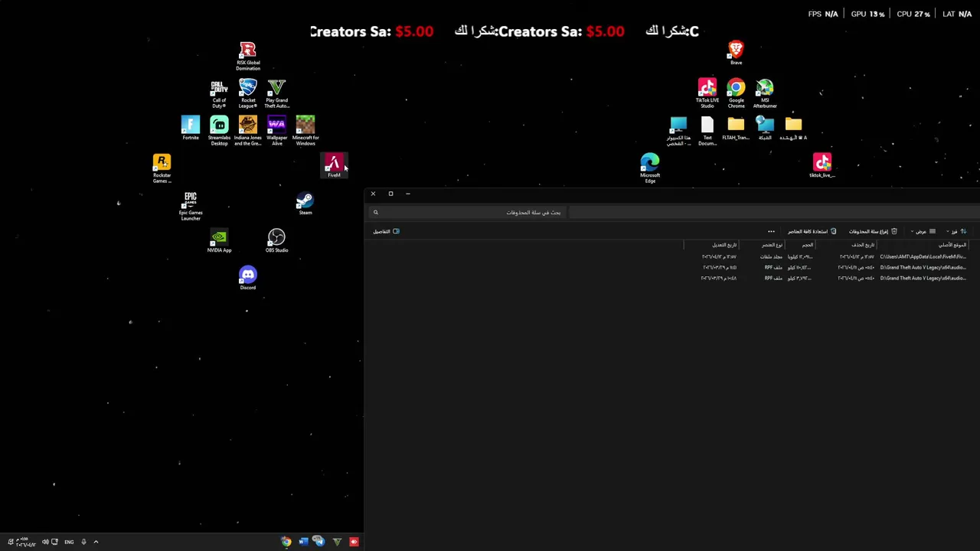
Task: Select the Fortnite desktop icon
Action: click(x=190, y=129)
